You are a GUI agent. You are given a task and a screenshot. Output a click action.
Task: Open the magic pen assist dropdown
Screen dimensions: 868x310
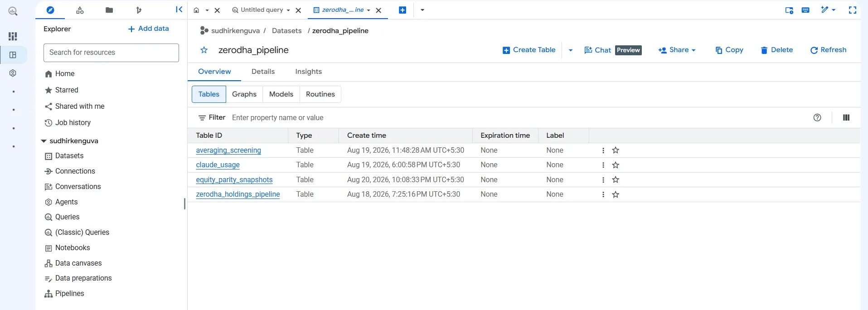click(x=828, y=10)
